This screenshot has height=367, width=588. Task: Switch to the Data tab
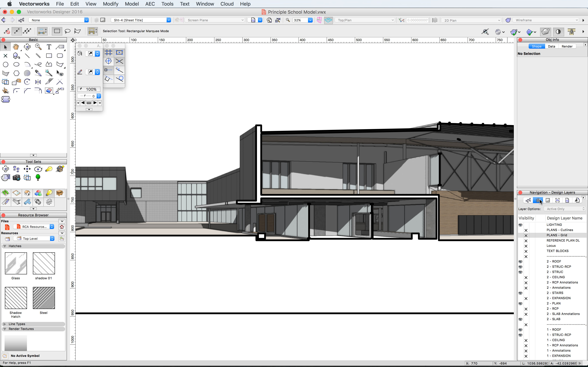[551, 46]
